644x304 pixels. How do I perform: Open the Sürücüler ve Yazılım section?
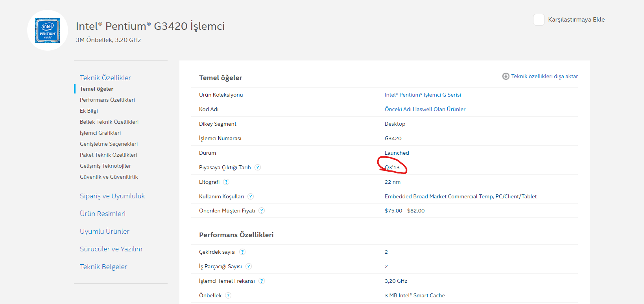pyautogui.click(x=111, y=249)
